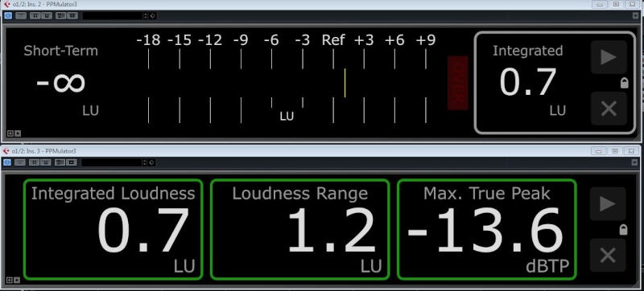This screenshot has width=644, height=291.
Task: Reset Ins. 3 readings with the X button
Action: coord(608,256)
